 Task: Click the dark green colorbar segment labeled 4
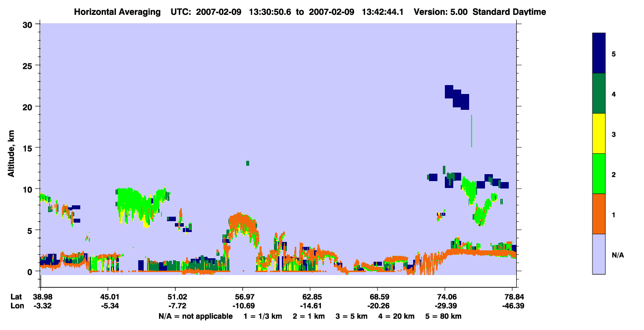[x=599, y=94]
